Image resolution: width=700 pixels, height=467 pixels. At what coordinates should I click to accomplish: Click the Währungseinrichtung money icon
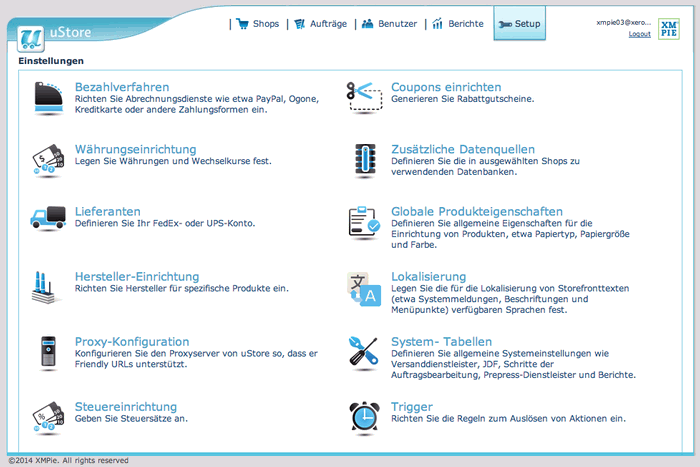pos(48,160)
